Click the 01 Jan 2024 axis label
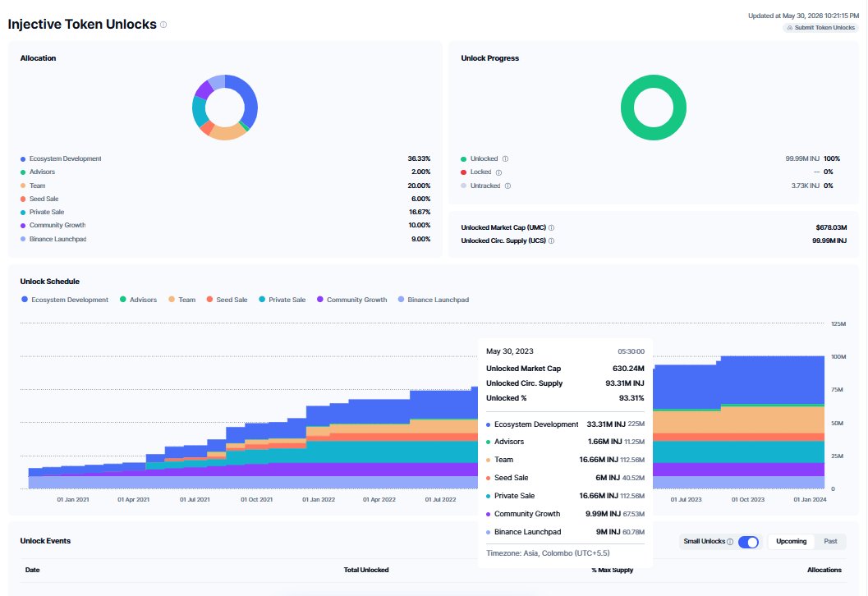The width and height of the screenshot is (868, 596). 810,500
